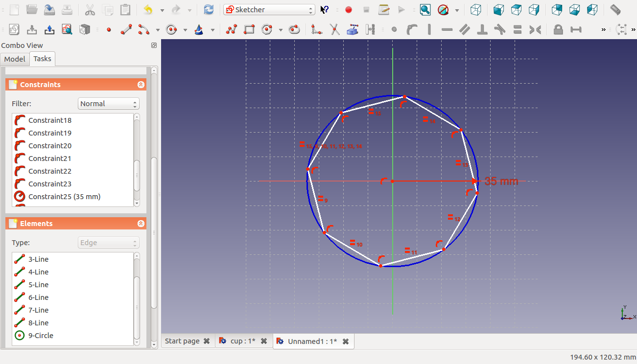Switch to the Model tab
This screenshot has width=637, height=364.
pos(15,59)
